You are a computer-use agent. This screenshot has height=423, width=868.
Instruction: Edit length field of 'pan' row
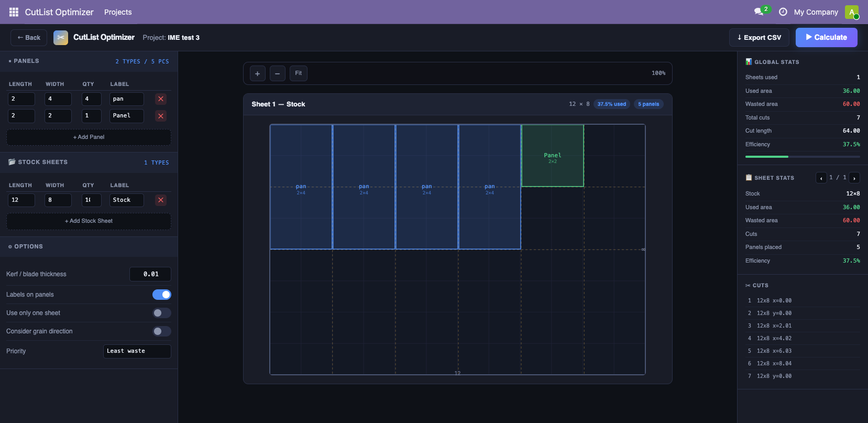[x=21, y=99]
